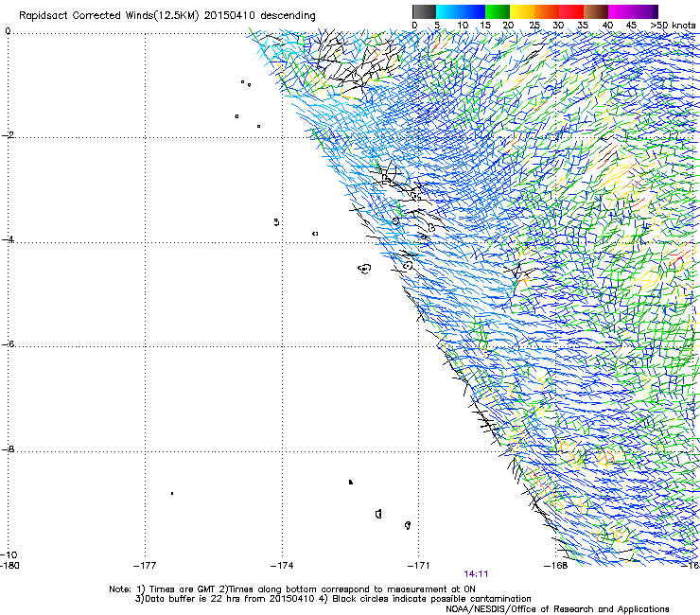Click the '-177' longitude axis label
The height and width of the screenshot is (615, 700).
(145, 566)
